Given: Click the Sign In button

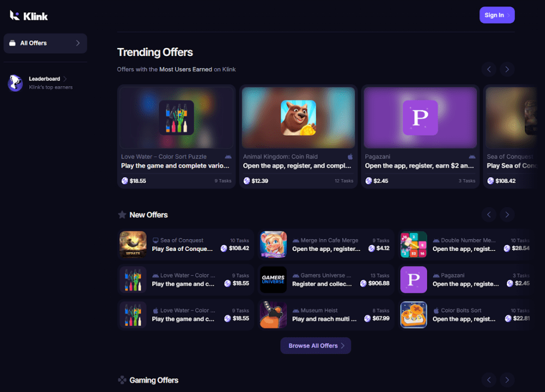Looking at the screenshot, I should (496, 15).
